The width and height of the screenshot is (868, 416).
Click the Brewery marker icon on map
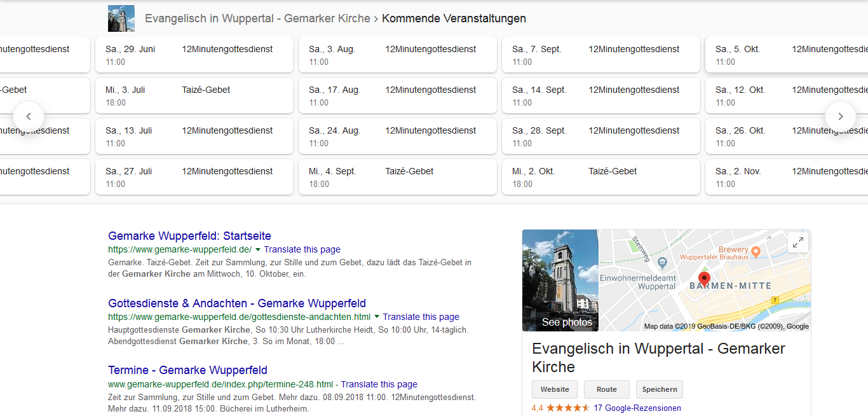(756, 253)
